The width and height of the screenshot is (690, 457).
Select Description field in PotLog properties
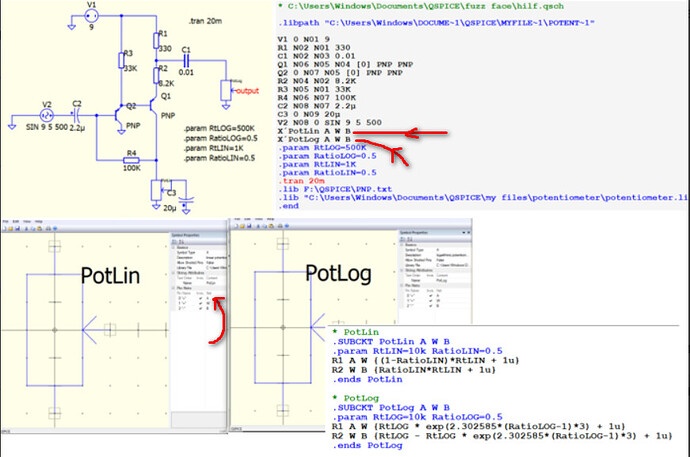[x=437, y=255]
